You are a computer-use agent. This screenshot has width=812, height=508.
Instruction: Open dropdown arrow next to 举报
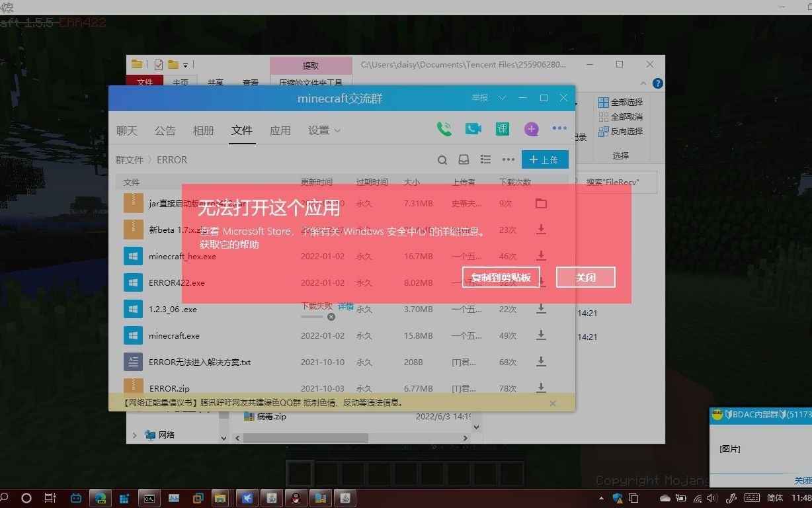(502, 98)
